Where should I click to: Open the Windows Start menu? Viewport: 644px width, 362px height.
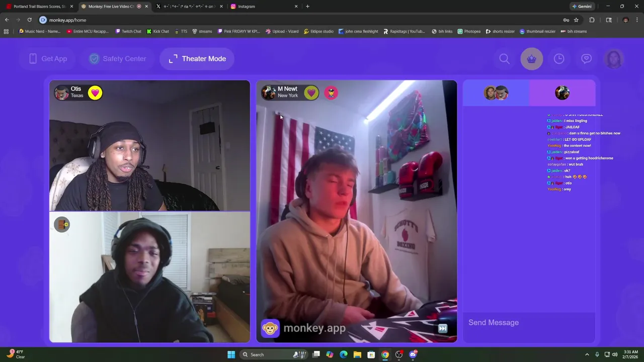231,354
